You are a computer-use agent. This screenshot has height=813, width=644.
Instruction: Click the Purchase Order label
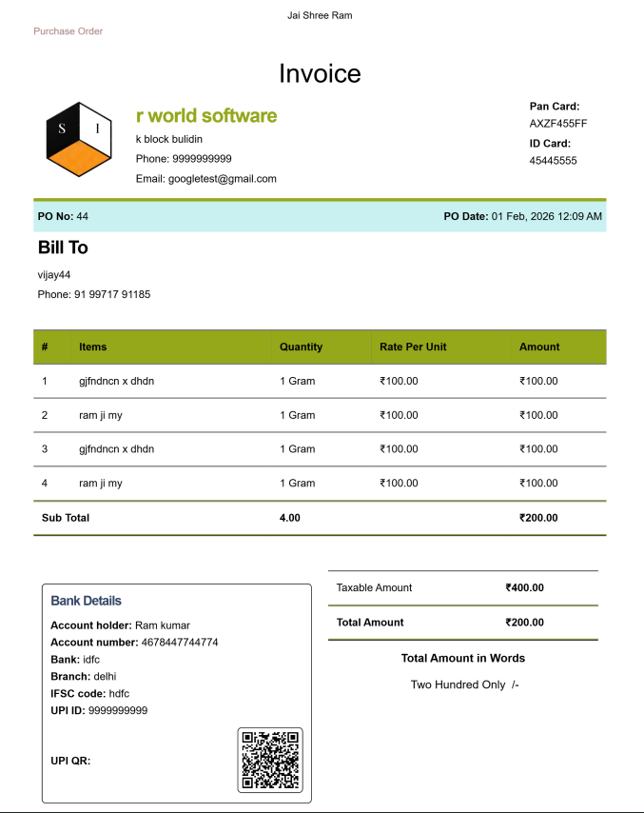click(x=68, y=31)
